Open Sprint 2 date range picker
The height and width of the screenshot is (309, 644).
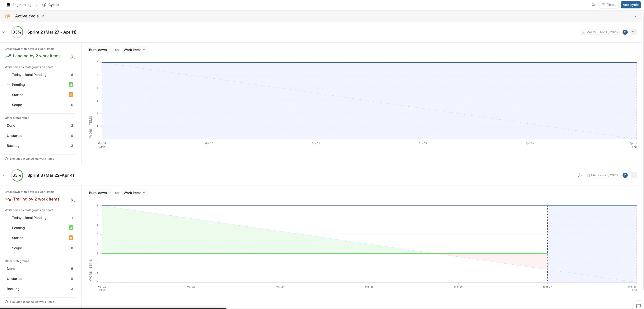pyautogui.click(x=600, y=32)
